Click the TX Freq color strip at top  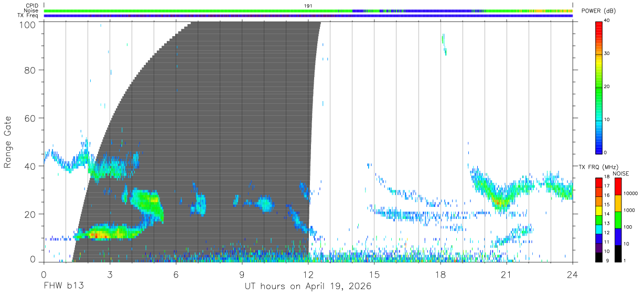308,16
